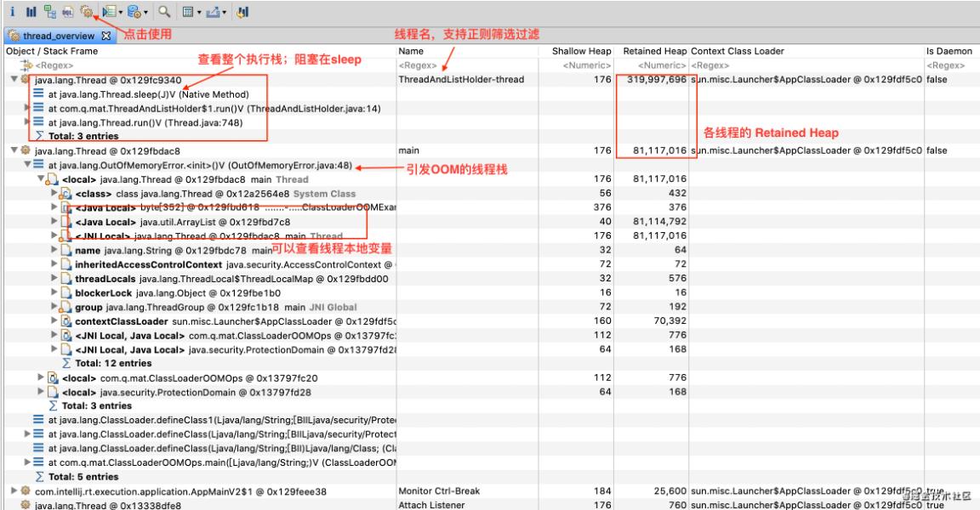This screenshot has height=510, width=980.
Task: Open the Overview info icon in toolbar
Action: (x=12, y=12)
